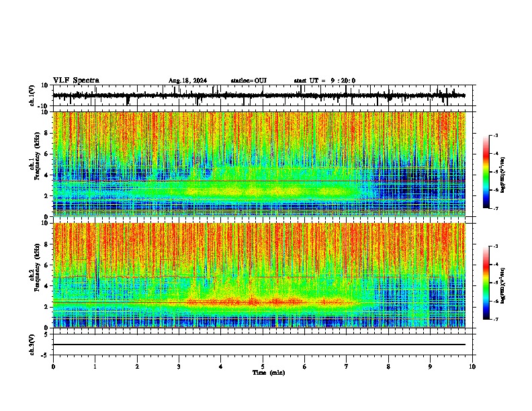Click the ch.2 log(PSD) colorbar label
This screenshot has height=411, width=532.
click(503, 285)
